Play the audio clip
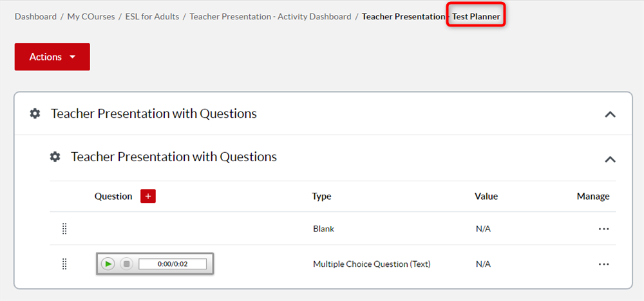 pyautogui.click(x=108, y=264)
